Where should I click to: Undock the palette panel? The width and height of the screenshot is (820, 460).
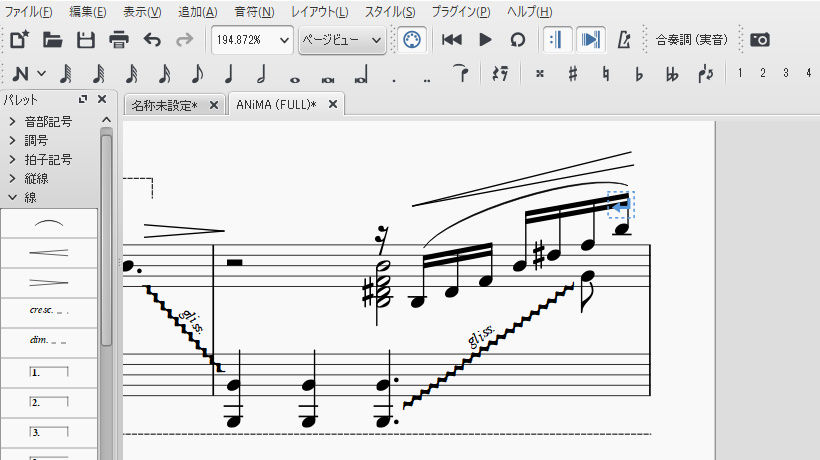83,99
